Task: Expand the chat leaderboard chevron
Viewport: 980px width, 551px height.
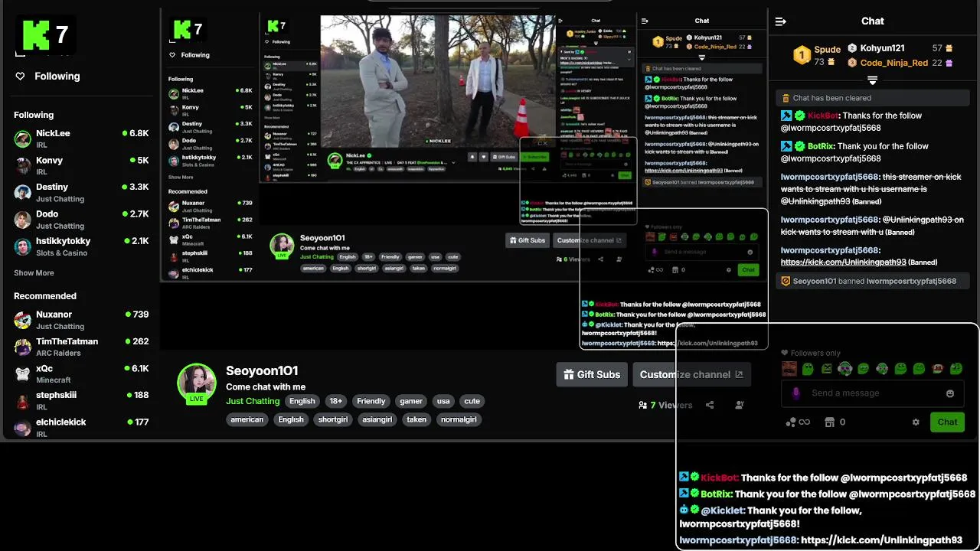Action: 872,80
